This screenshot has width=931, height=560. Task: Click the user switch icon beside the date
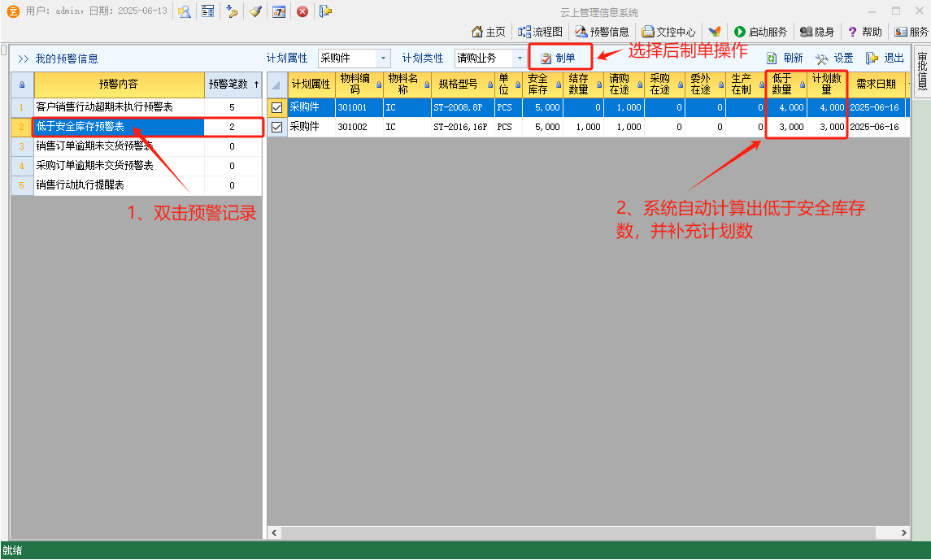coord(185,11)
